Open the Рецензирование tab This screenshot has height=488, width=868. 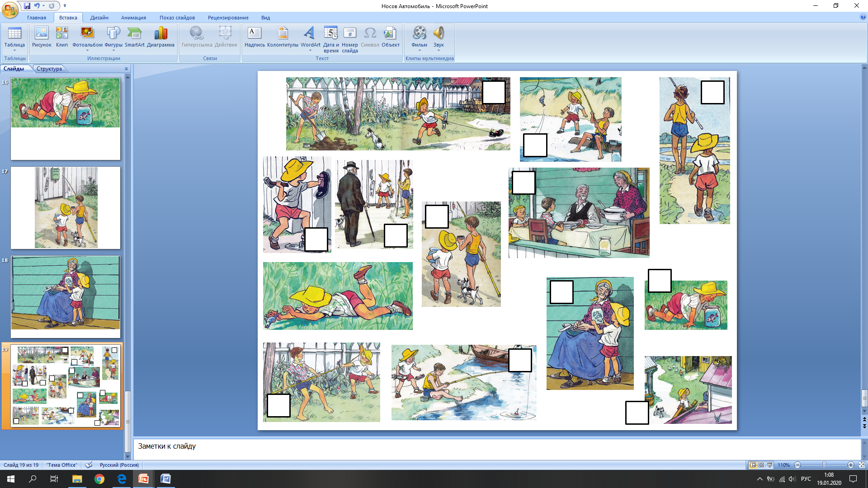[x=228, y=18]
